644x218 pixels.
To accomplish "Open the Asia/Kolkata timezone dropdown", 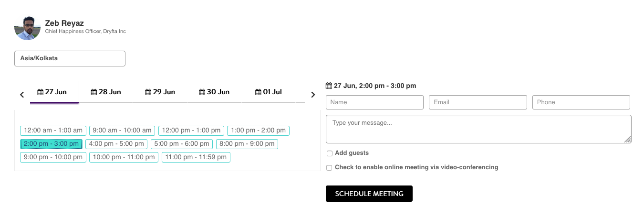I will tap(70, 58).
